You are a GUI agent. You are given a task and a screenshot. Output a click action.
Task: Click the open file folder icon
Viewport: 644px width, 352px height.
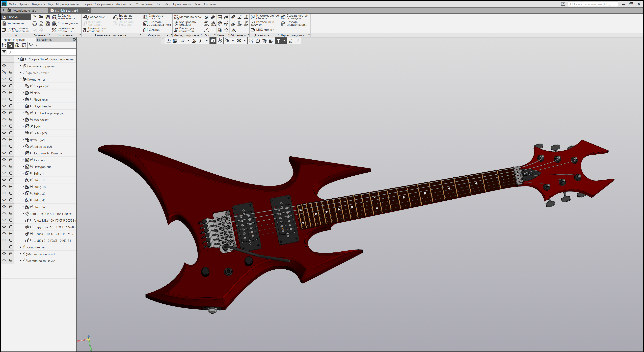click(41, 17)
